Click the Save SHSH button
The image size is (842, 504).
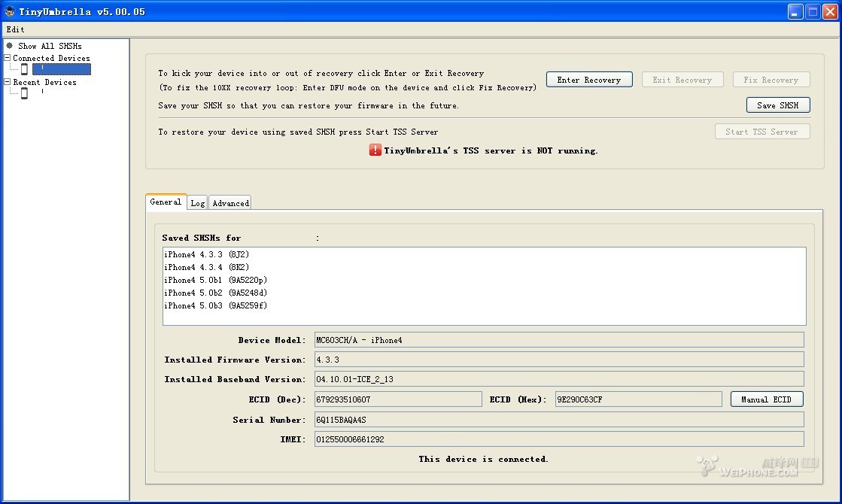(778, 105)
